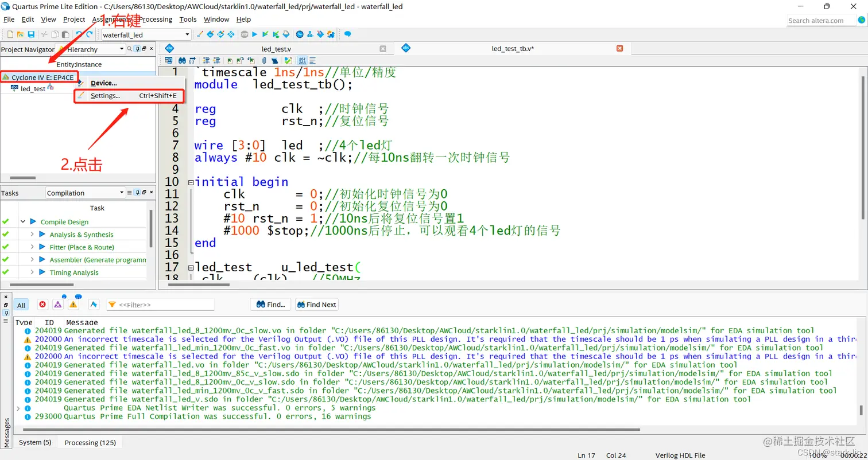This screenshot has width=868, height=460.
Task: Open the Project menu
Action: pyautogui.click(x=74, y=19)
